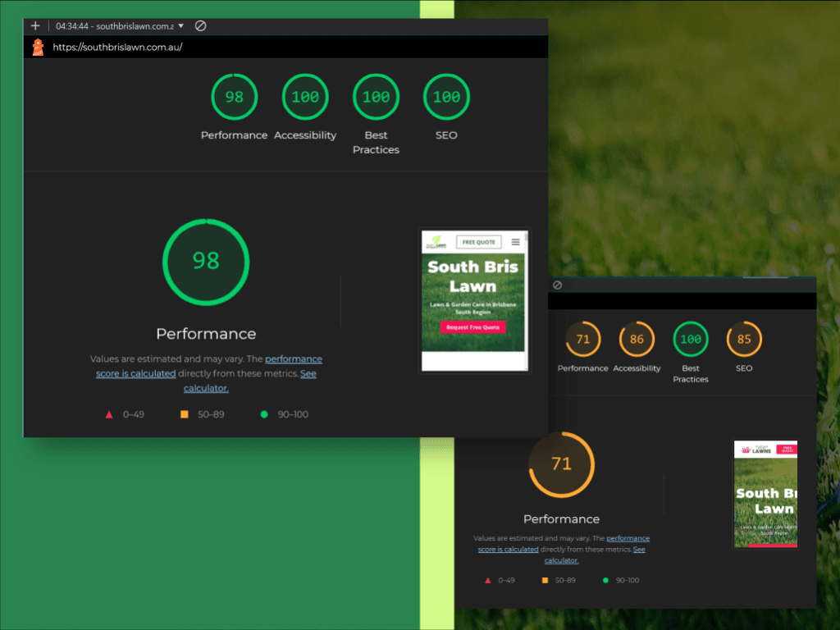Click the South Bris Lawn page screenshot thumbnail in front report

[x=474, y=300]
